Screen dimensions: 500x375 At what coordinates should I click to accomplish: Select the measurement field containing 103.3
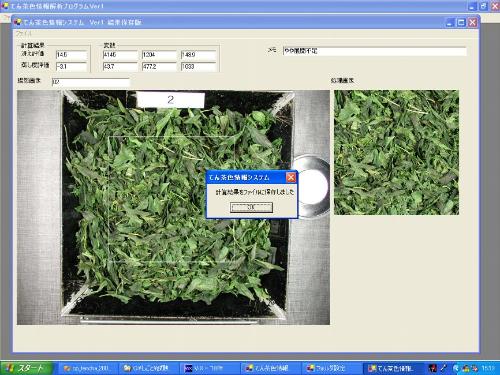[x=198, y=66]
